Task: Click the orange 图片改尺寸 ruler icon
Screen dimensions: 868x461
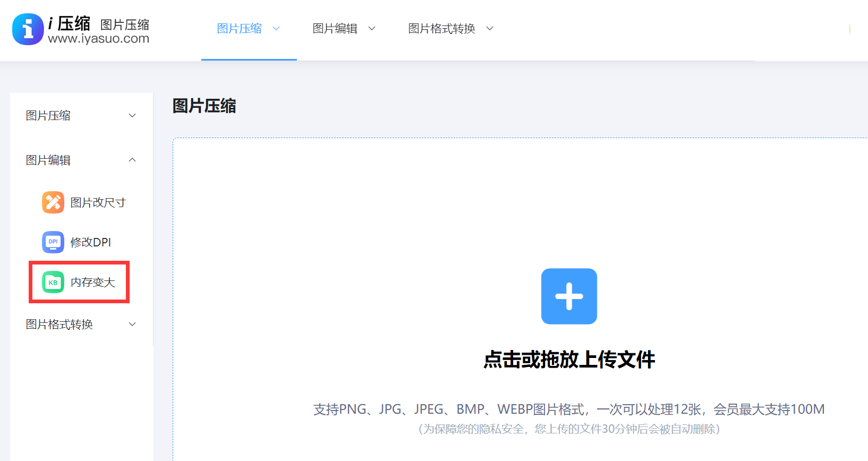Action: pyautogui.click(x=53, y=202)
